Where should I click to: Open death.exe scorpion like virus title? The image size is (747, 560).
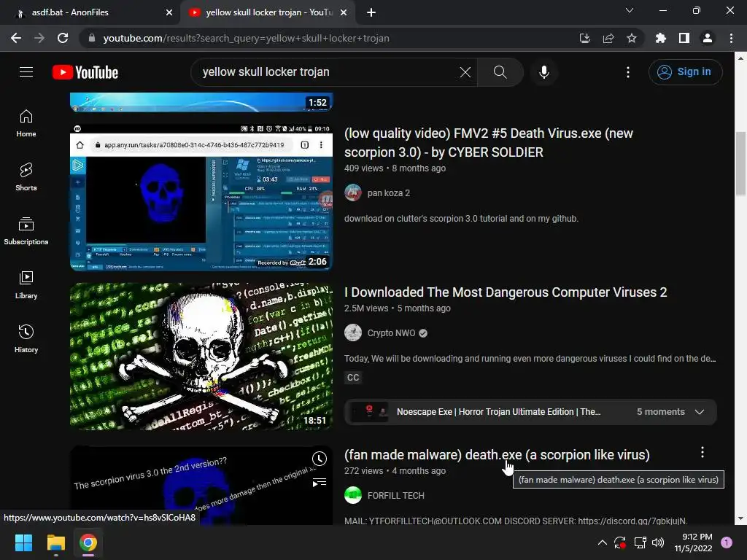[x=497, y=455]
